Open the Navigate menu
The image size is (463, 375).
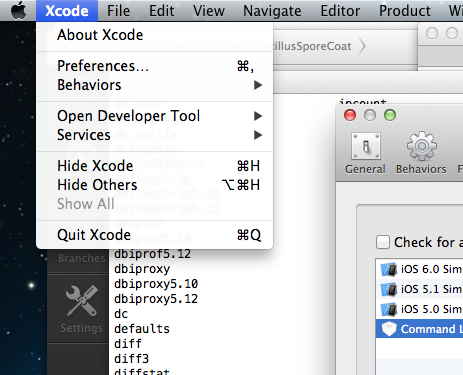(x=272, y=11)
